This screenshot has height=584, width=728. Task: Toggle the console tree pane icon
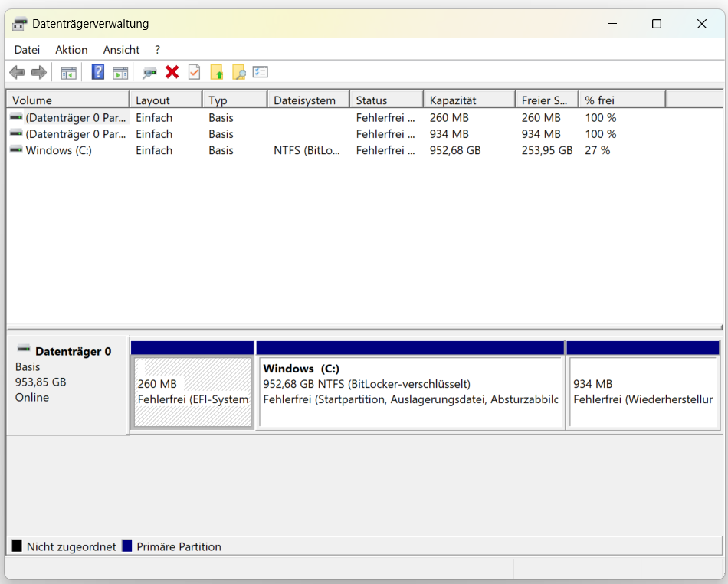(69, 73)
